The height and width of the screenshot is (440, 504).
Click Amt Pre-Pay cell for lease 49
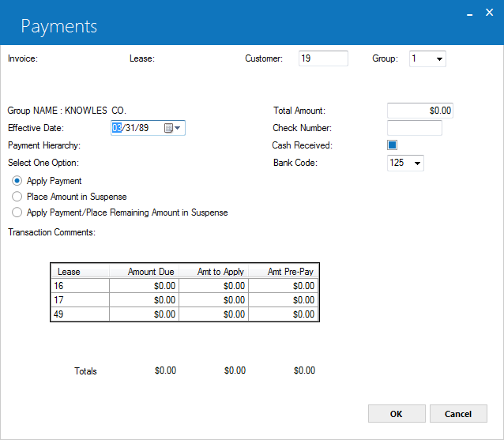click(x=283, y=314)
